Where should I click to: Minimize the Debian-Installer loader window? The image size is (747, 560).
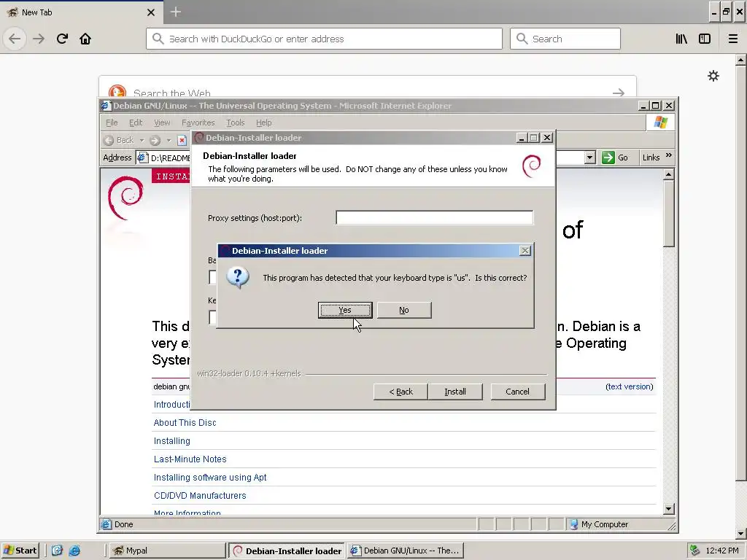coord(522,138)
